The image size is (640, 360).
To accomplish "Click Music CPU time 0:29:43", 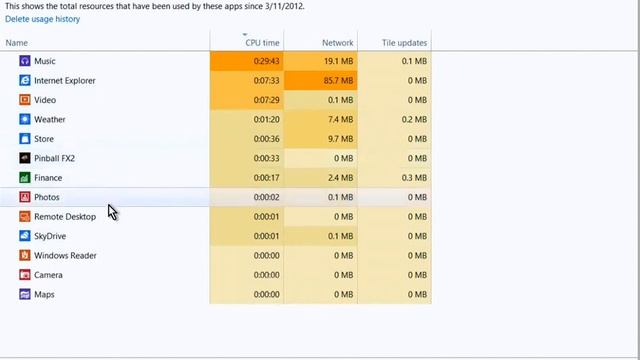I will (267, 61).
